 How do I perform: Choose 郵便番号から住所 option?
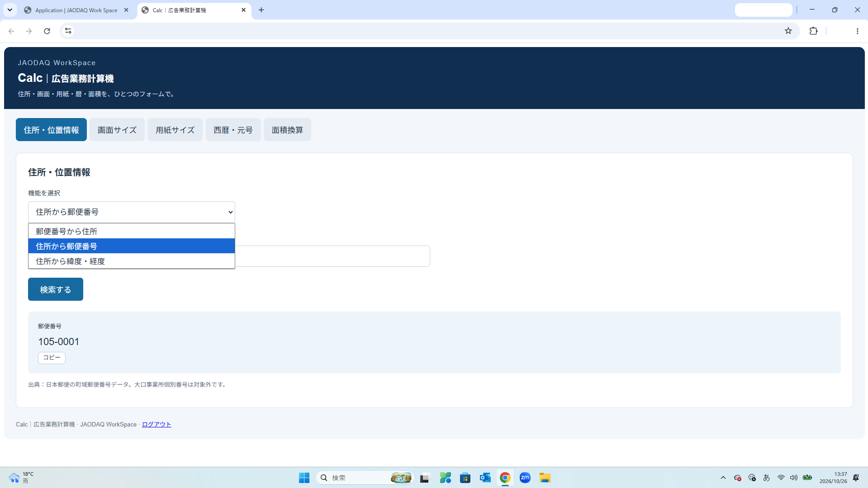coord(132,231)
